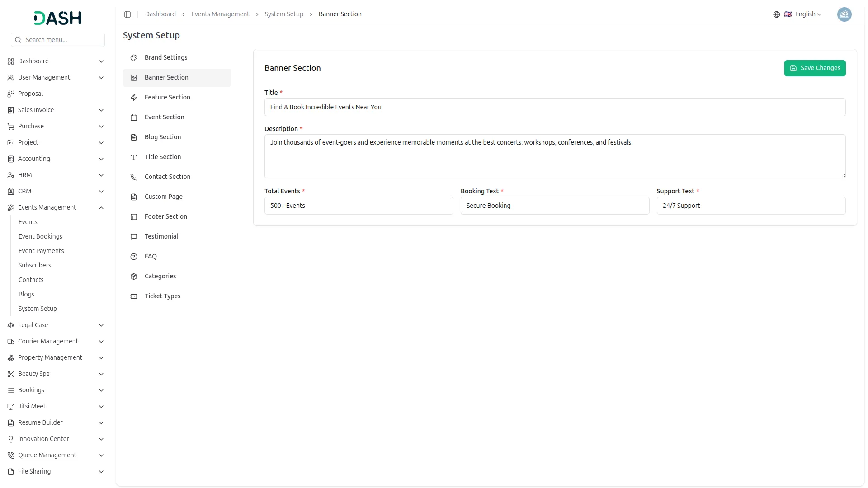Open the Testimonial settings tab
The width and height of the screenshot is (868, 488).
coord(161,236)
